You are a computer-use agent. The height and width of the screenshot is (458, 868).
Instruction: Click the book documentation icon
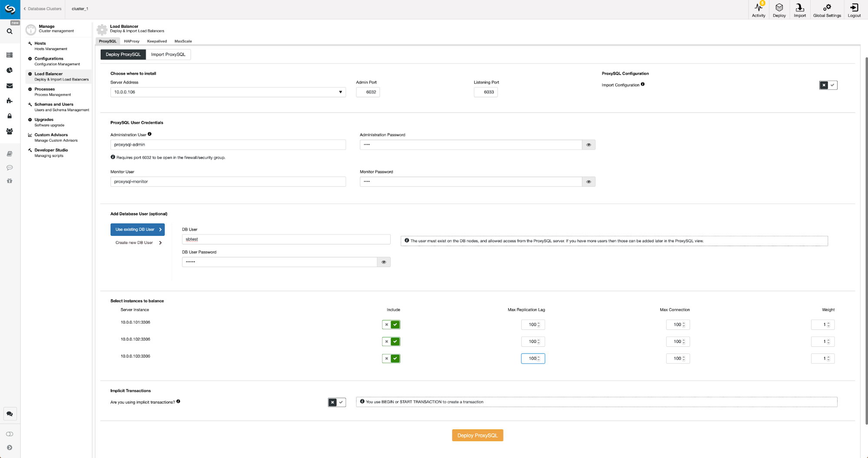click(10, 154)
